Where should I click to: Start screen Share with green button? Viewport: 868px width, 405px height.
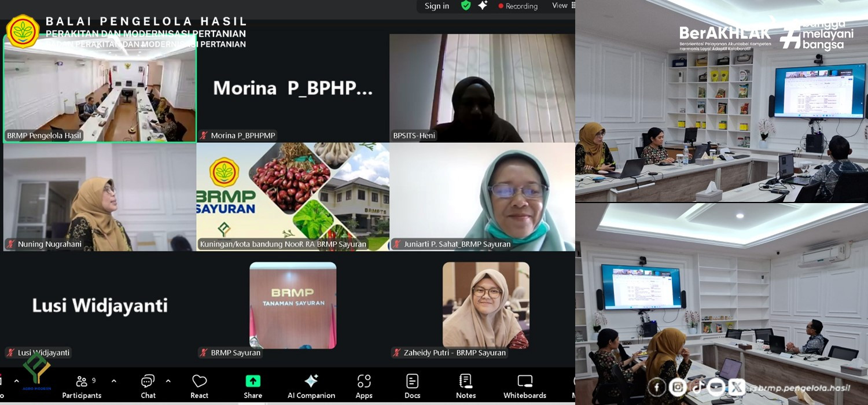coord(253,386)
